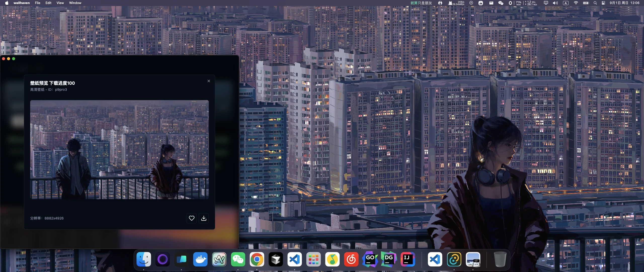Open the battery status menu
This screenshot has width=644, height=272.
point(586,3)
